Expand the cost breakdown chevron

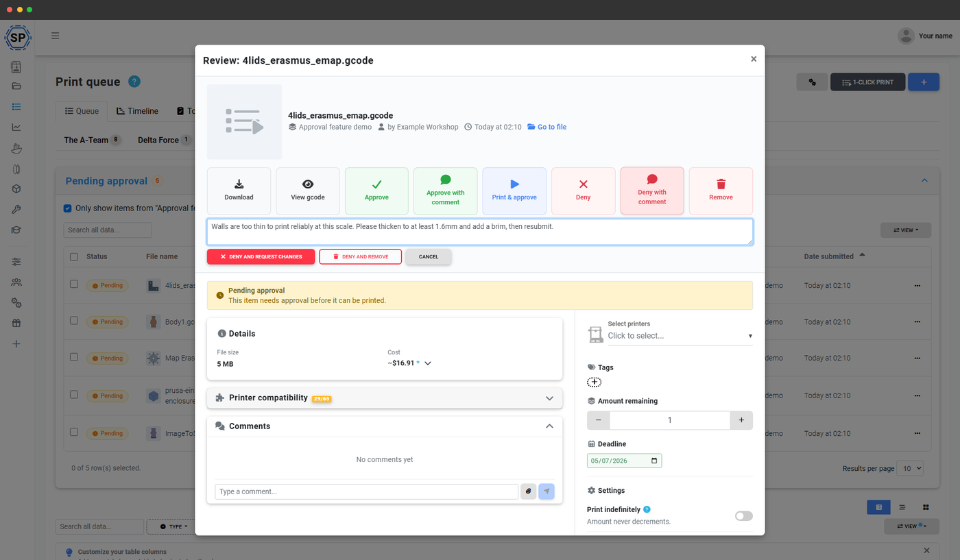click(428, 363)
